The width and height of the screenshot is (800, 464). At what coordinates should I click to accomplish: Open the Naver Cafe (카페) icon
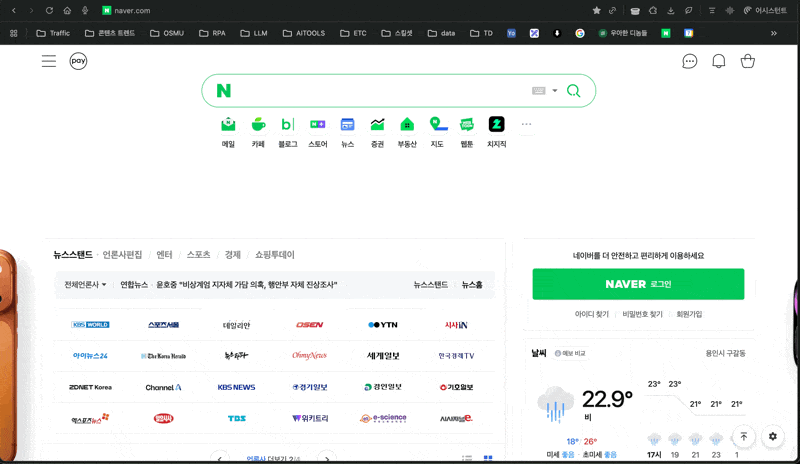tap(258, 125)
